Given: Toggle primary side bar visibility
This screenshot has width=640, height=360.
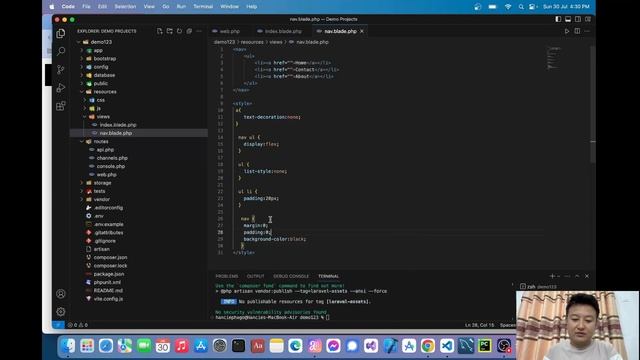Looking at the screenshot, I should (558, 19).
